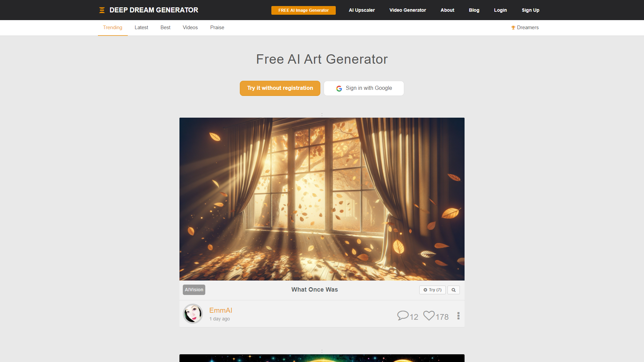Click the comment bubble icon showing 12
The image size is (644, 362).
tap(402, 316)
